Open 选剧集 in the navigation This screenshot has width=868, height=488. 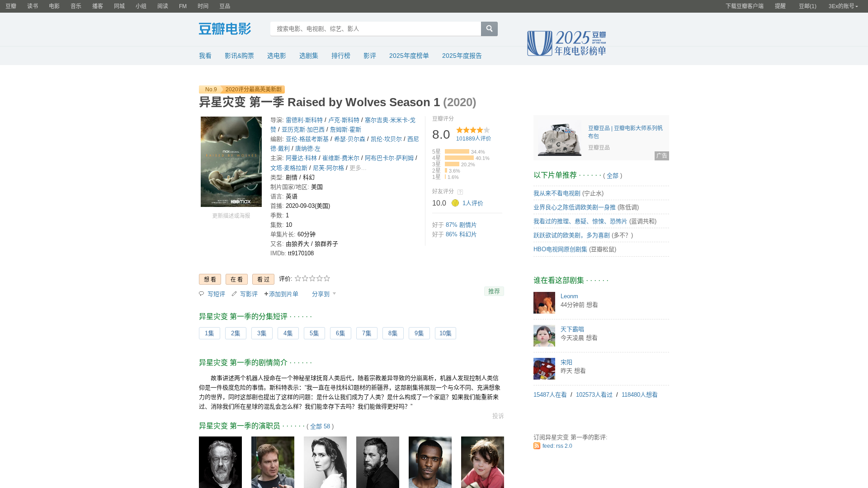pos(308,56)
